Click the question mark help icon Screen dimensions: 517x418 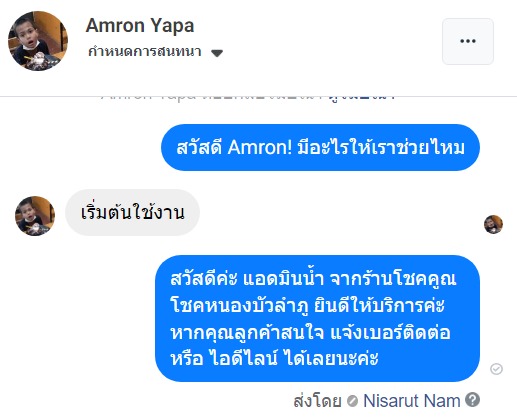473,399
